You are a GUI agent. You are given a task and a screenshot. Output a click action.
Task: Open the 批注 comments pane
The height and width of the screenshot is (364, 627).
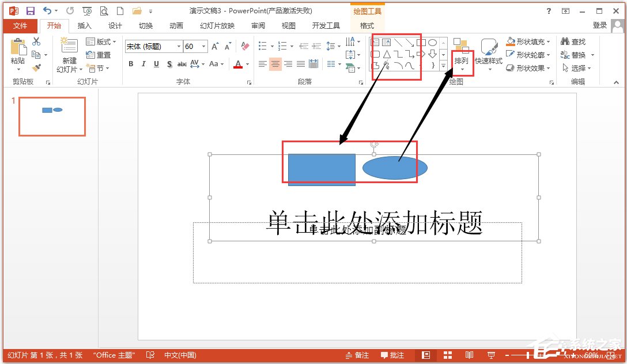click(x=392, y=355)
